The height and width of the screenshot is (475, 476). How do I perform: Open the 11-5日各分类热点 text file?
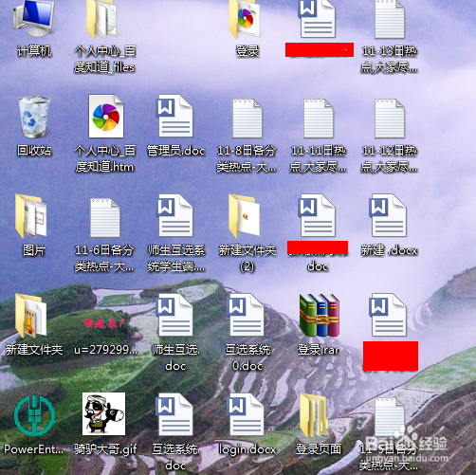pos(390,417)
